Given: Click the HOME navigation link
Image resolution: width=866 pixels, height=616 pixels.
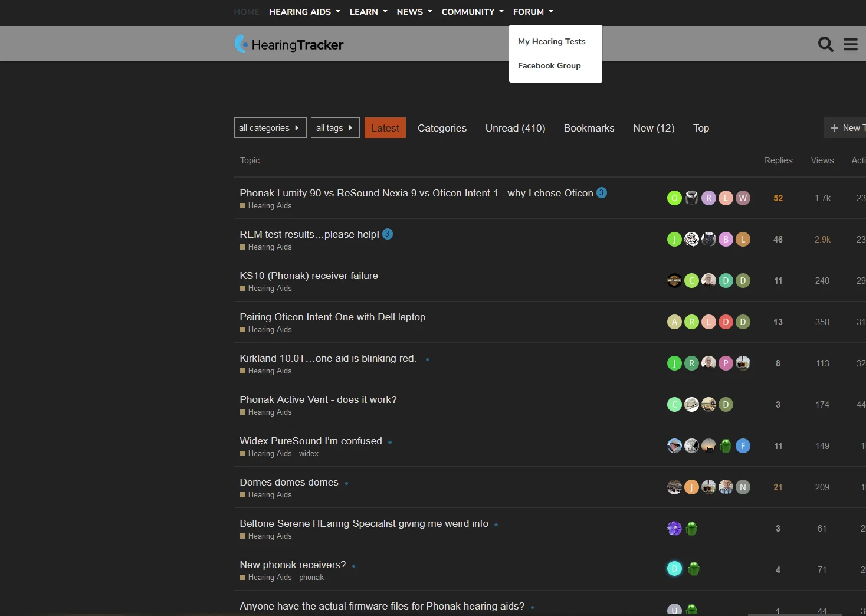Looking at the screenshot, I should pyautogui.click(x=247, y=12).
